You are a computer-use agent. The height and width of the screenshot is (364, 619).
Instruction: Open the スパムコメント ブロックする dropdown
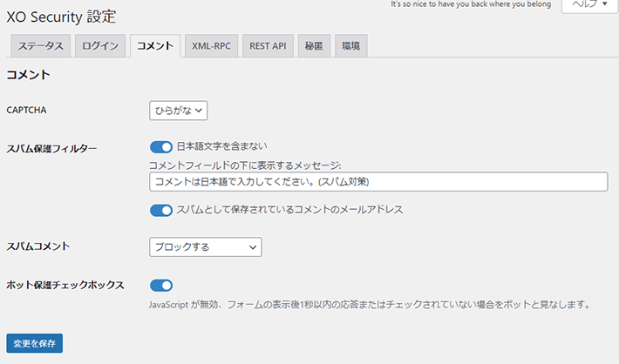coord(205,246)
